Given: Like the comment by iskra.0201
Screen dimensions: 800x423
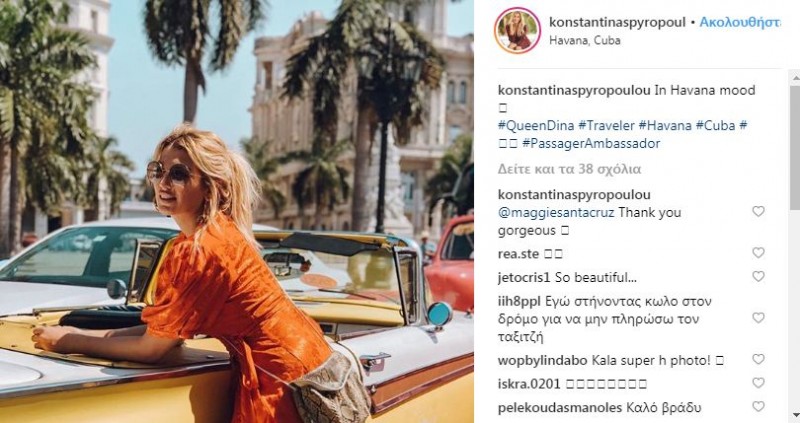Looking at the screenshot, I should click(758, 383).
